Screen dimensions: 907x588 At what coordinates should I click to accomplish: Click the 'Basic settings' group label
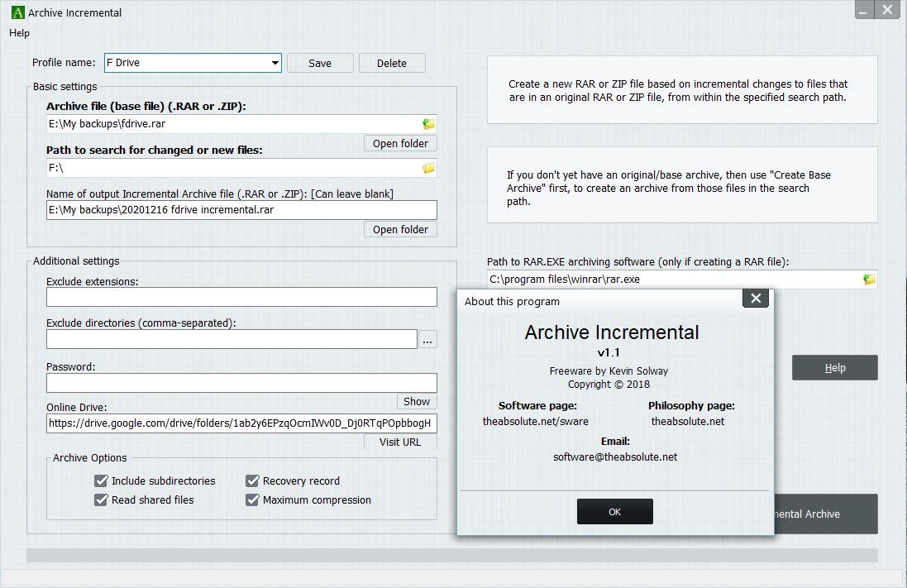pos(64,86)
